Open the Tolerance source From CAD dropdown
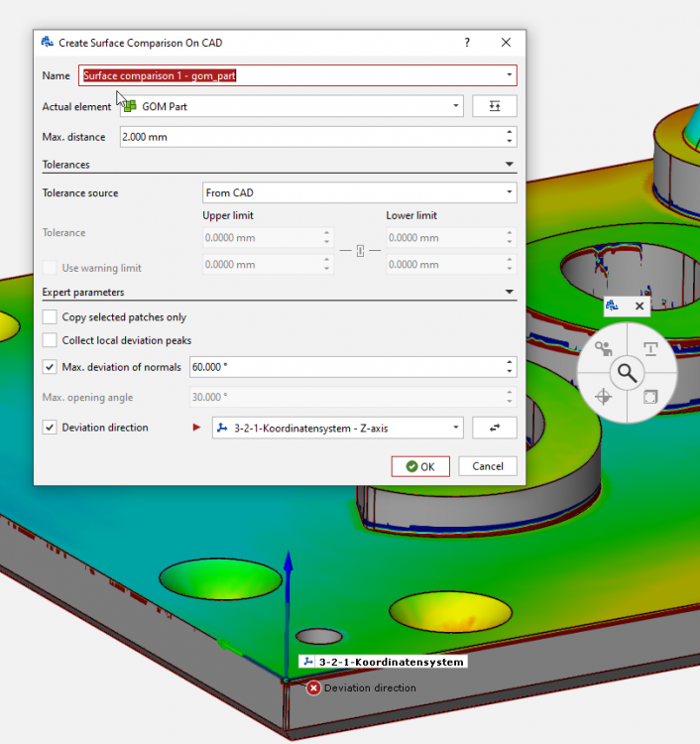The width and height of the screenshot is (700, 744). [509, 192]
